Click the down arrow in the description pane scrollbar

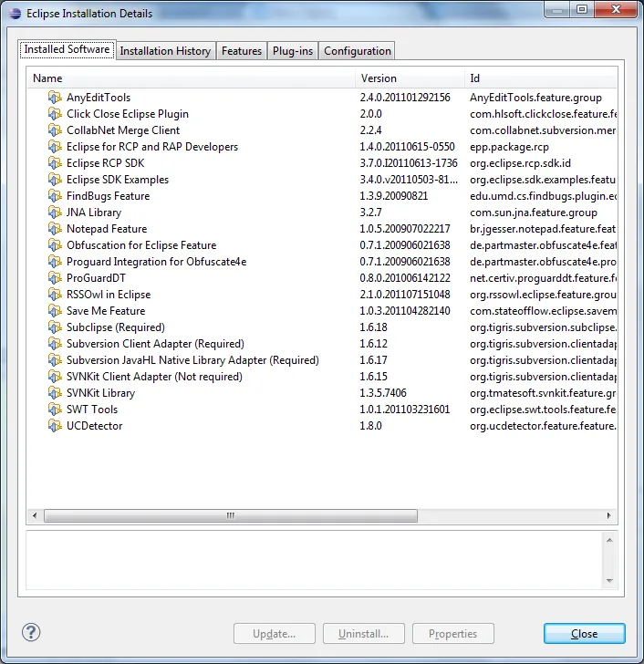click(x=609, y=581)
